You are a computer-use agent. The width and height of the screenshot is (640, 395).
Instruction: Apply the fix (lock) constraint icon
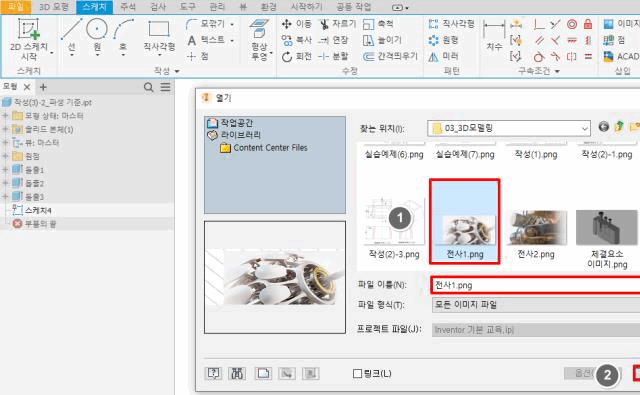[x=588, y=24]
